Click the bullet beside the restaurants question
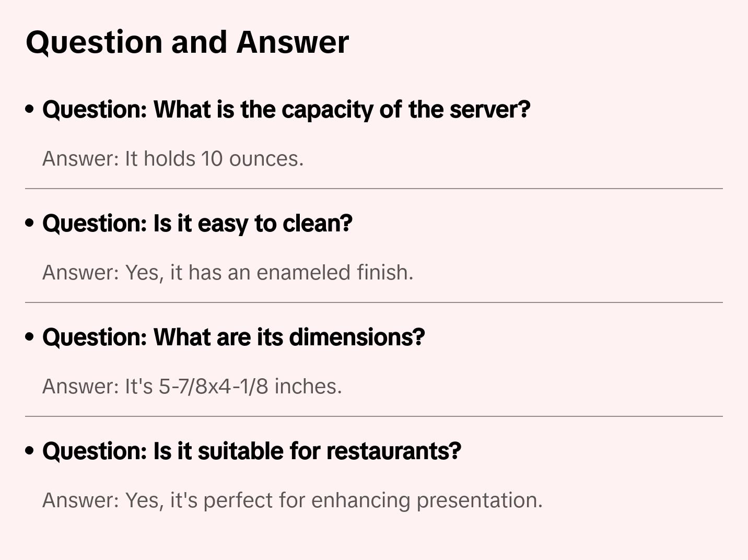748x560 pixels. click(x=30, y=451)
